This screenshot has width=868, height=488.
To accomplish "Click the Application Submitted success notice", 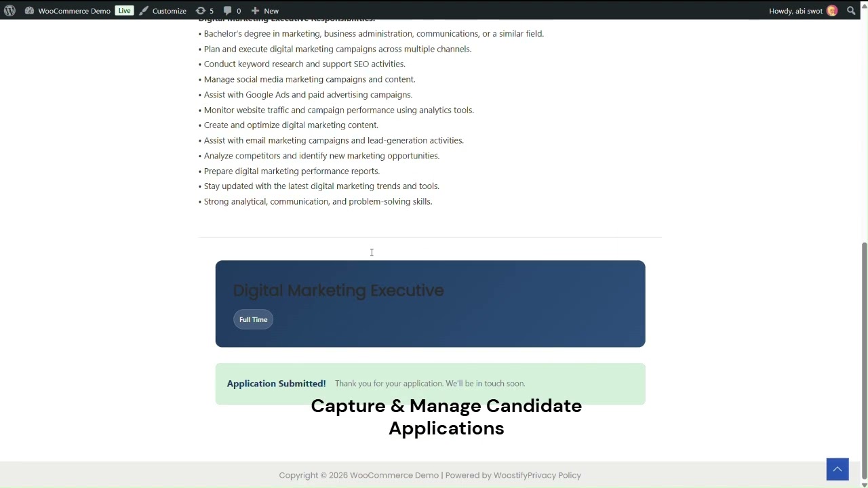I will point(430,384).
